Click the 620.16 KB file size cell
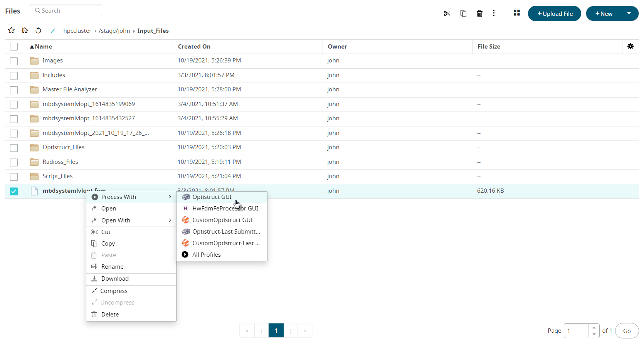The image size is (644, 345). pyautogui.click(x=491, y=191)
